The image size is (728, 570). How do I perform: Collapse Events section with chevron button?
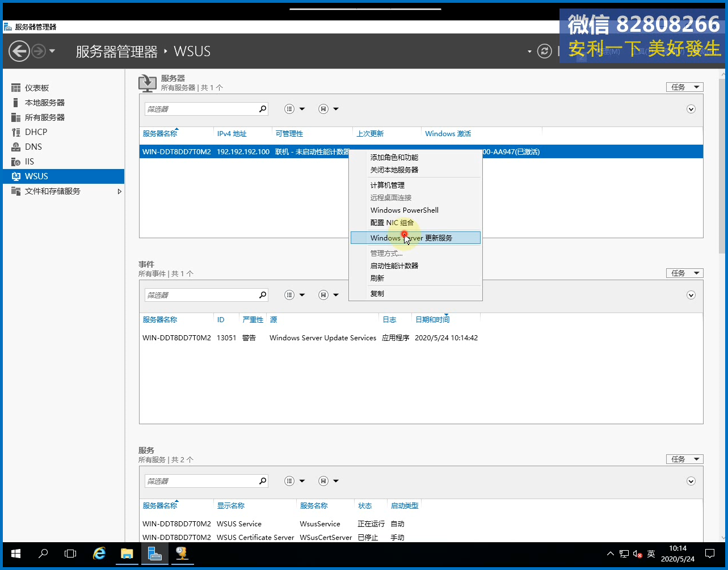(691, 295)
